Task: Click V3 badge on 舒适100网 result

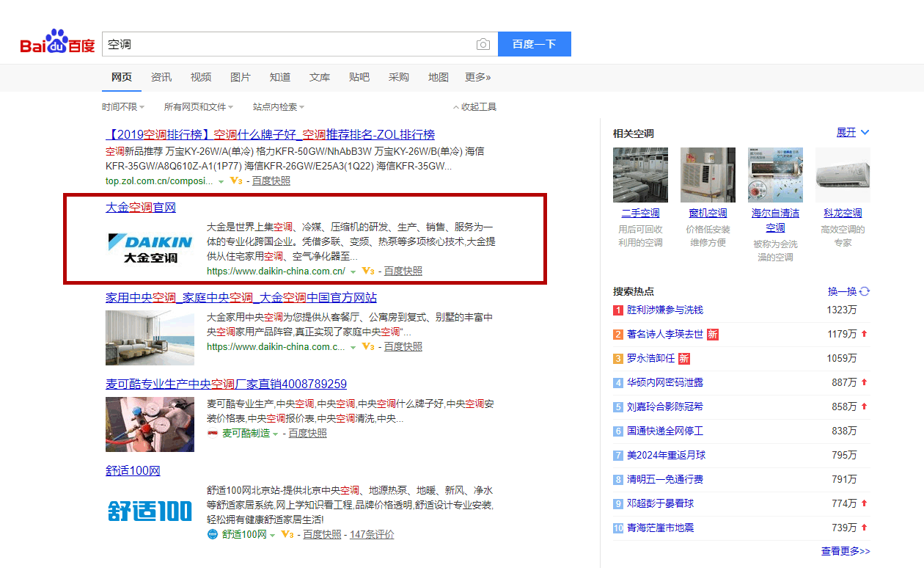Action: 287,534
